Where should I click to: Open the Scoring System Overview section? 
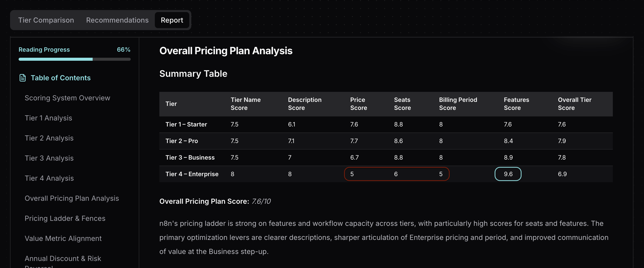click(x=67, y=98)
